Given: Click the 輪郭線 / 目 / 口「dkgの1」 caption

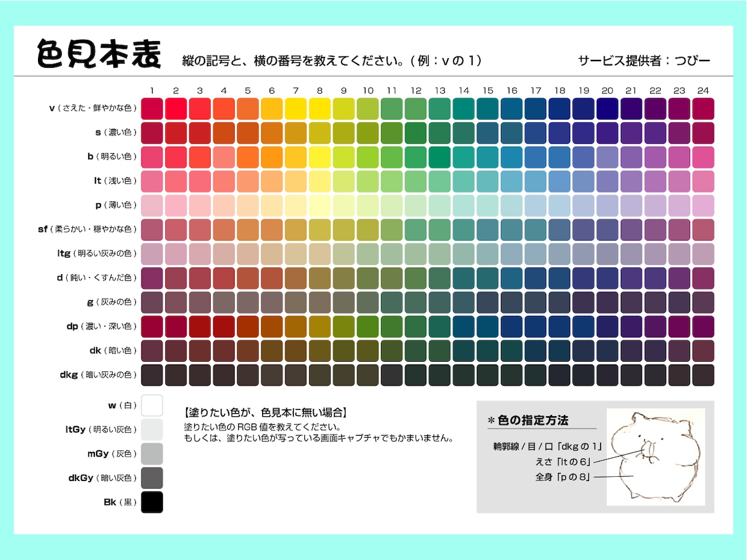Looking at the screenshot, I should (x=549, y=446).
